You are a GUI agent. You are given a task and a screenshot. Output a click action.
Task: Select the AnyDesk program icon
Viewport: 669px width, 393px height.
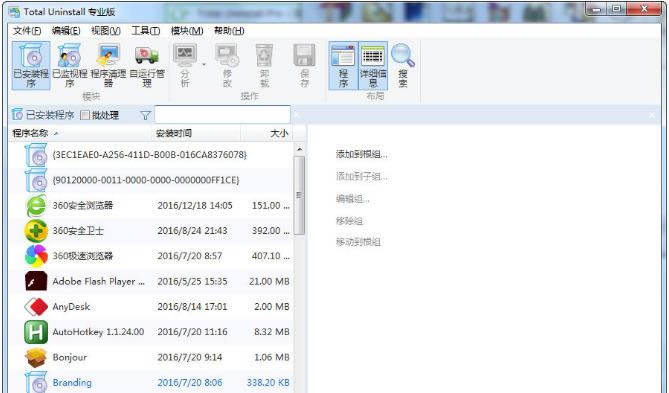(36, 307)
